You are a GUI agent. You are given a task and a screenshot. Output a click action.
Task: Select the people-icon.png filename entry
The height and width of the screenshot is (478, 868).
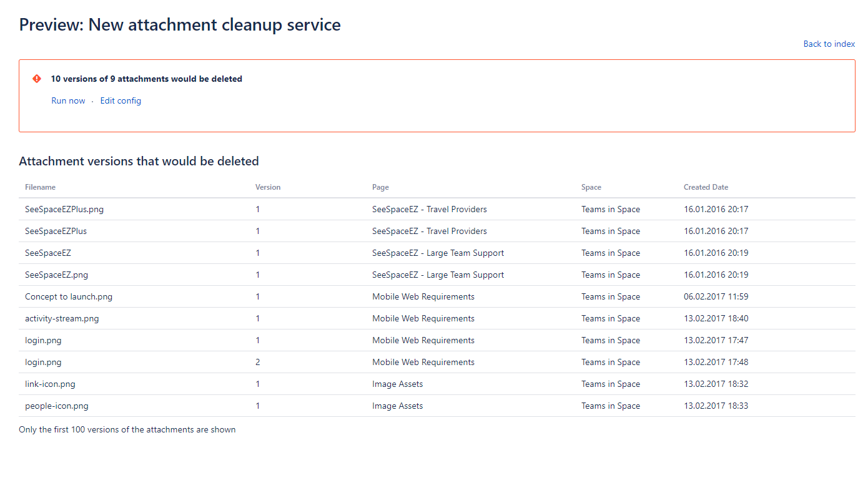tap(57, 406)
